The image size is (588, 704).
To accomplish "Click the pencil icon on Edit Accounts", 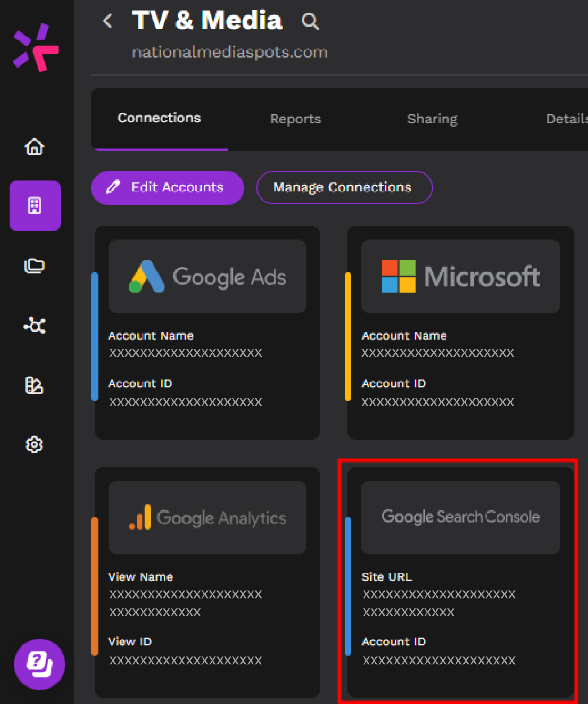I will click(x=113, y=187).
